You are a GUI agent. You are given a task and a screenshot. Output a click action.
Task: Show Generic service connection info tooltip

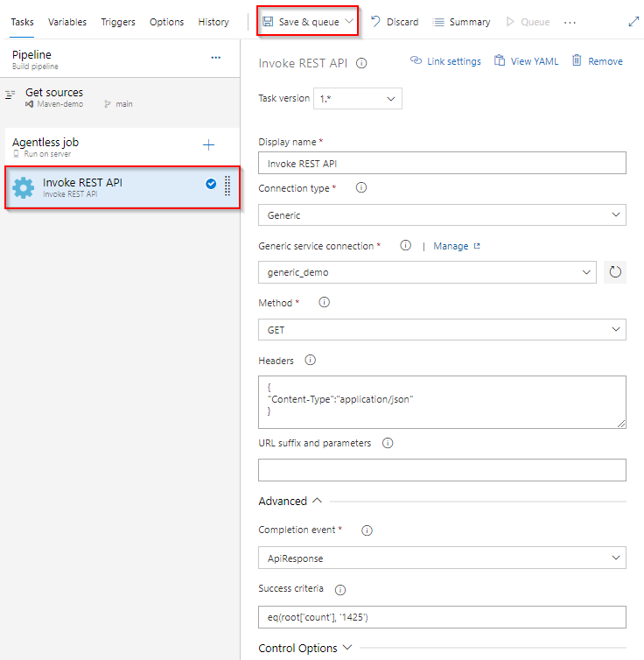point(405,245)
